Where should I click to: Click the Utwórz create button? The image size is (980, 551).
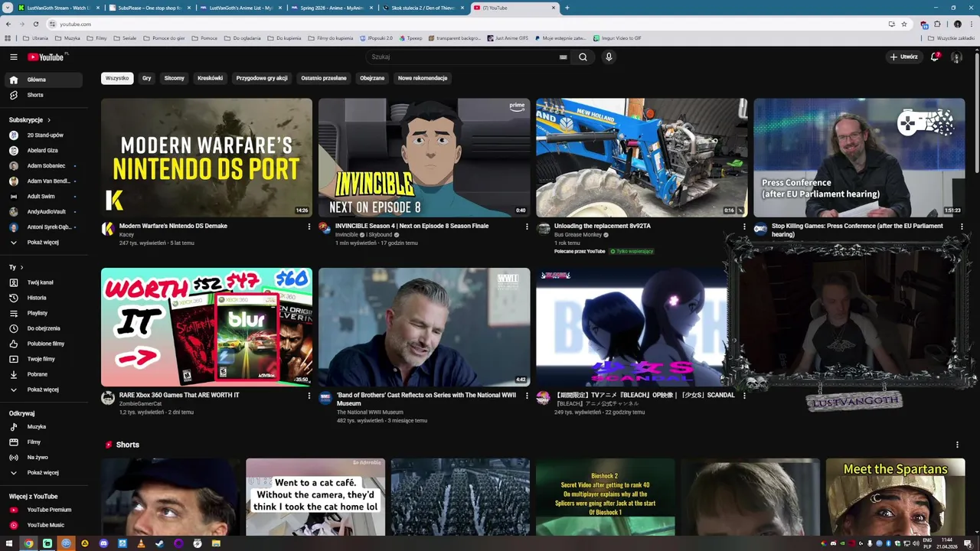coord(904,57)
